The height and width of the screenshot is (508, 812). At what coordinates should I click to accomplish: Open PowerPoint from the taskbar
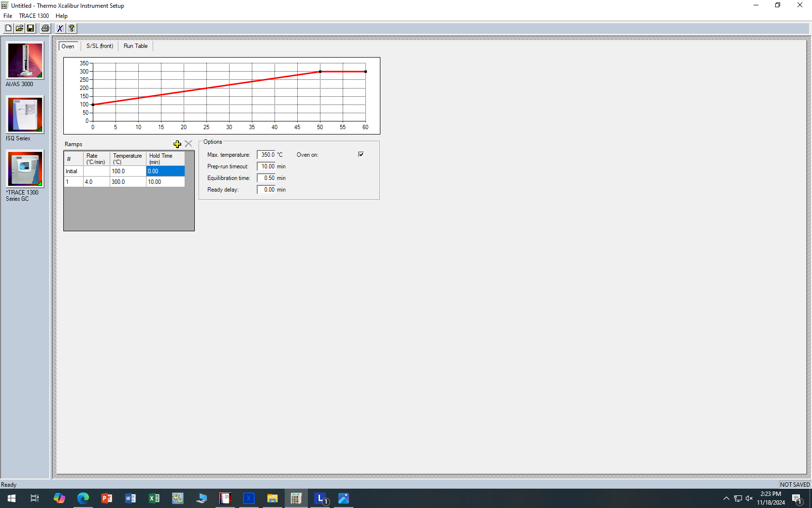coord(106,498)
